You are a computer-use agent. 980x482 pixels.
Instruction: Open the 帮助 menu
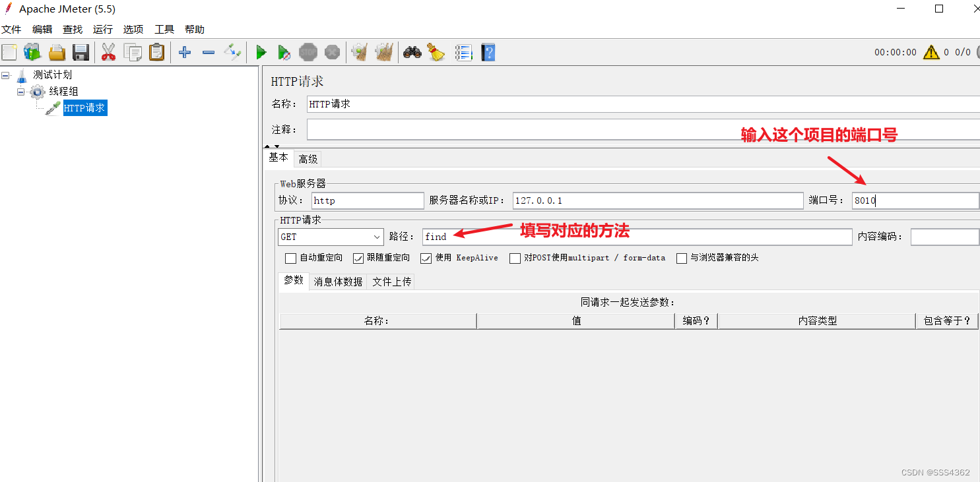click(195, 30)
